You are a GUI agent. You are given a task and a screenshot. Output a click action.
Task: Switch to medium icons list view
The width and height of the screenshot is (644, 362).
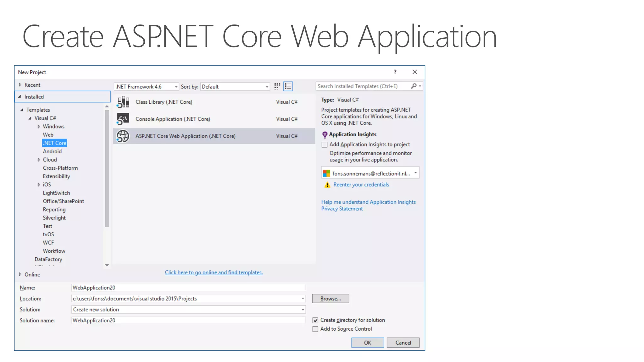pos(288,86)
